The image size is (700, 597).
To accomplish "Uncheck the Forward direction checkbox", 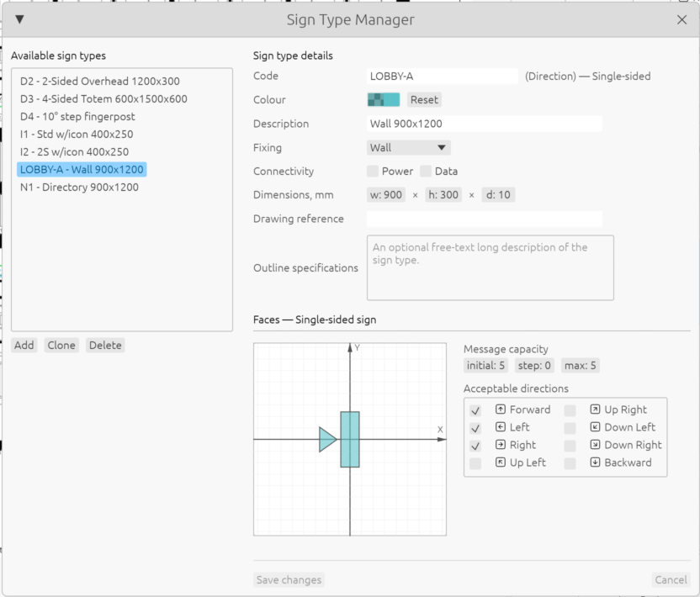I will (x=475, y=410).
